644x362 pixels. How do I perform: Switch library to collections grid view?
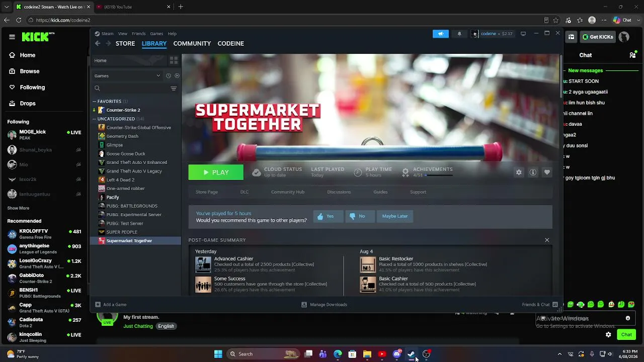[x=174, y=60]
